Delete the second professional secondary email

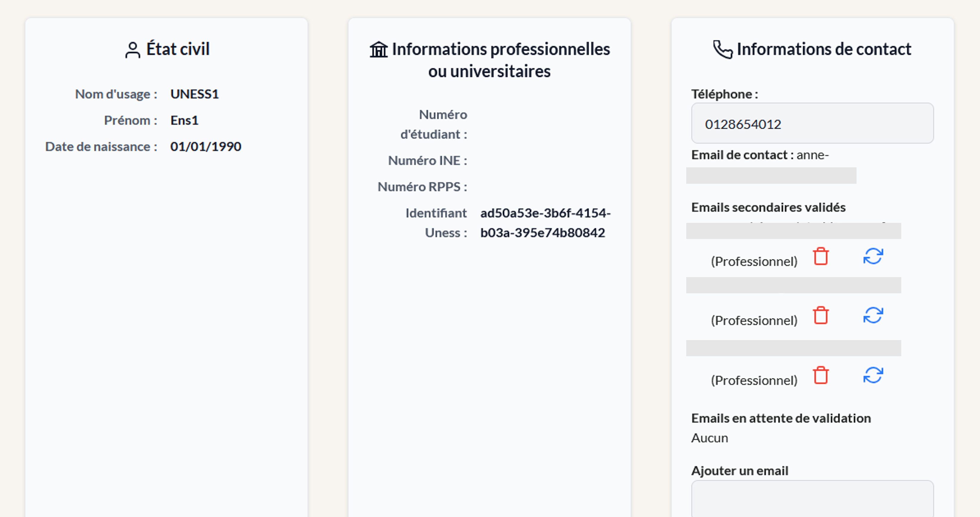pyautogui.click(x=821, y=315)
